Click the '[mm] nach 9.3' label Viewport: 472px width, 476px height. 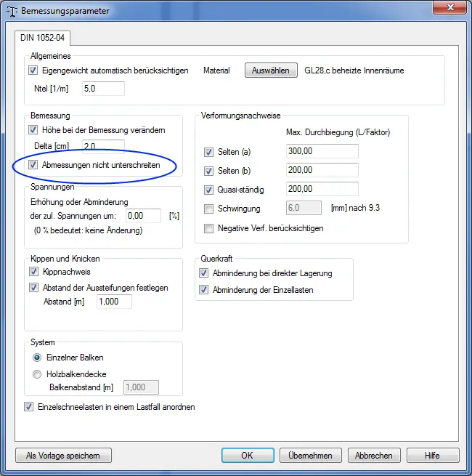tap(355, 208)
